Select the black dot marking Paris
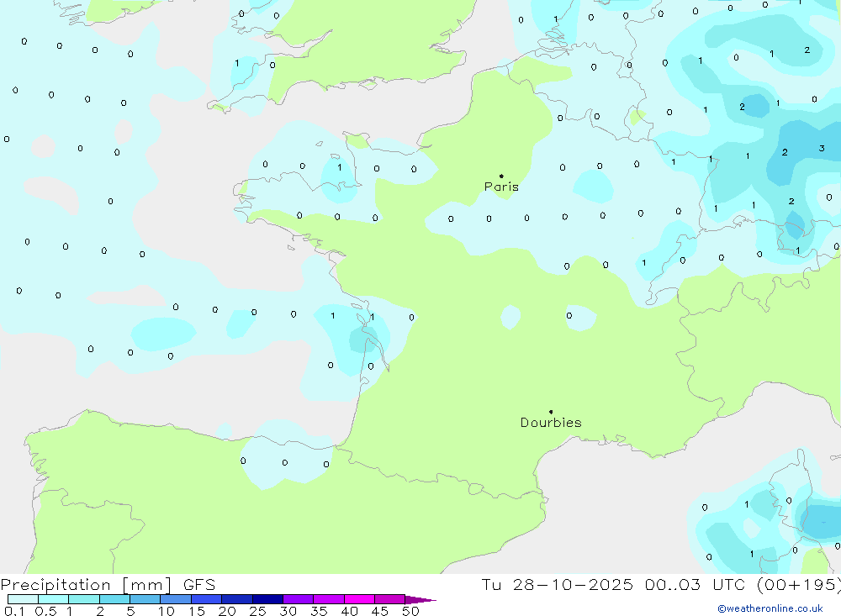This screenshot has height=616, width=841. [x=501, y=176]
